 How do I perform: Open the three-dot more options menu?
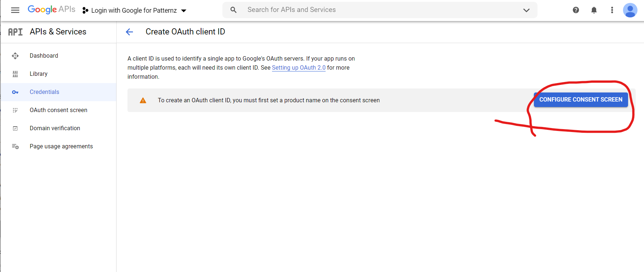(x=612, y=10)
